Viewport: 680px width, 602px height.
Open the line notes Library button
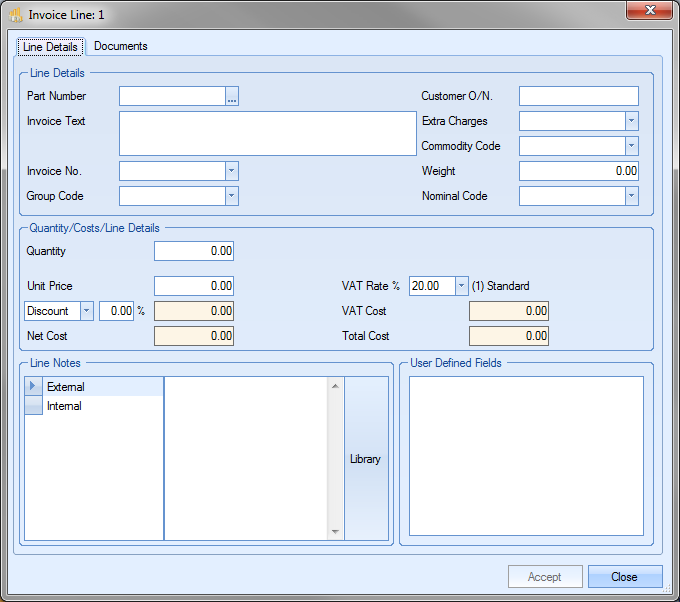pyautogui.click(x=365, y=459)
